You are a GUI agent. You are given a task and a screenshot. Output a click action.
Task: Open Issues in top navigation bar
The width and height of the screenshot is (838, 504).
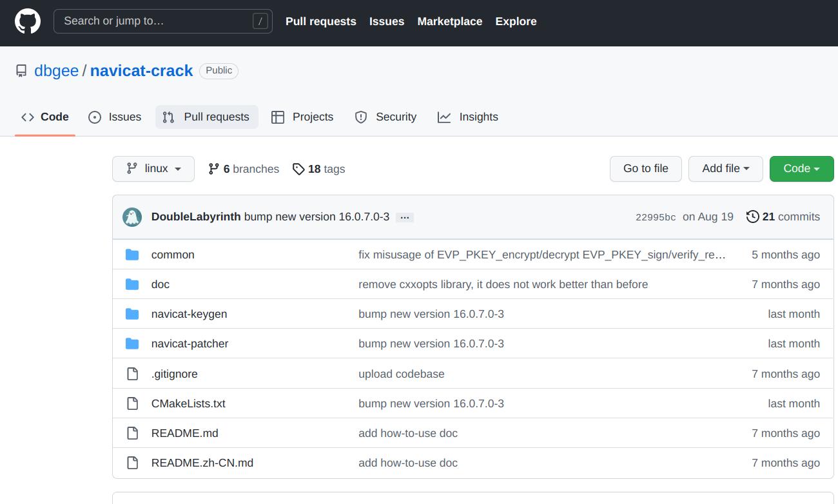[387, 21]
